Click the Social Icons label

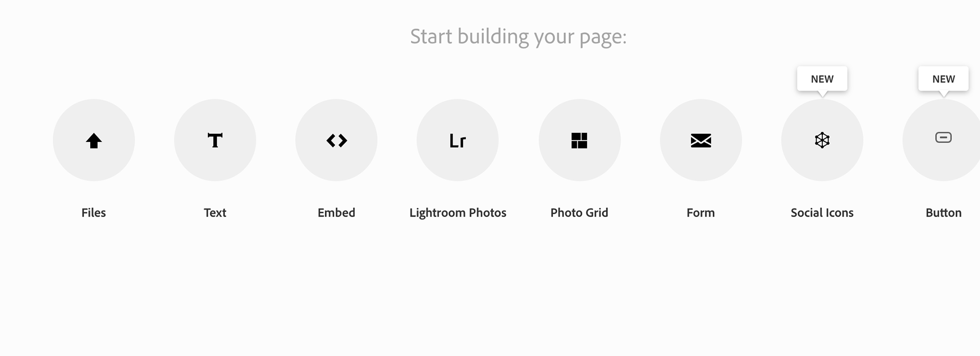[822, 212]
